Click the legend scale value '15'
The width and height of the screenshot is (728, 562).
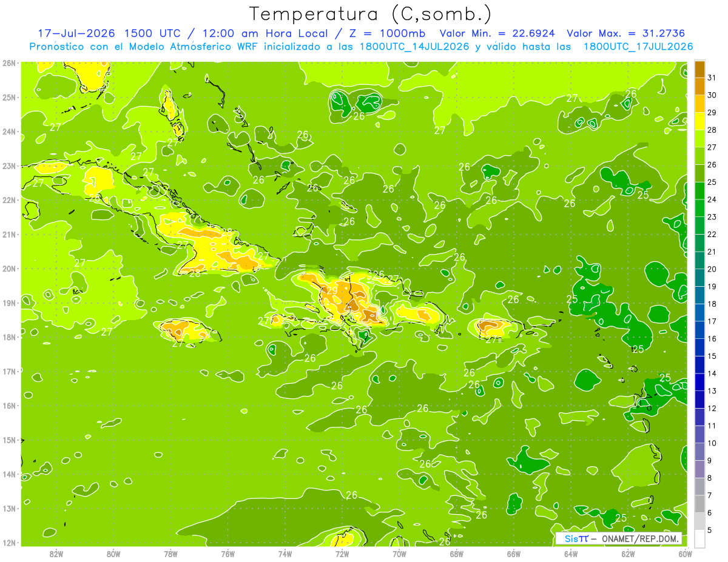point(712,356)
